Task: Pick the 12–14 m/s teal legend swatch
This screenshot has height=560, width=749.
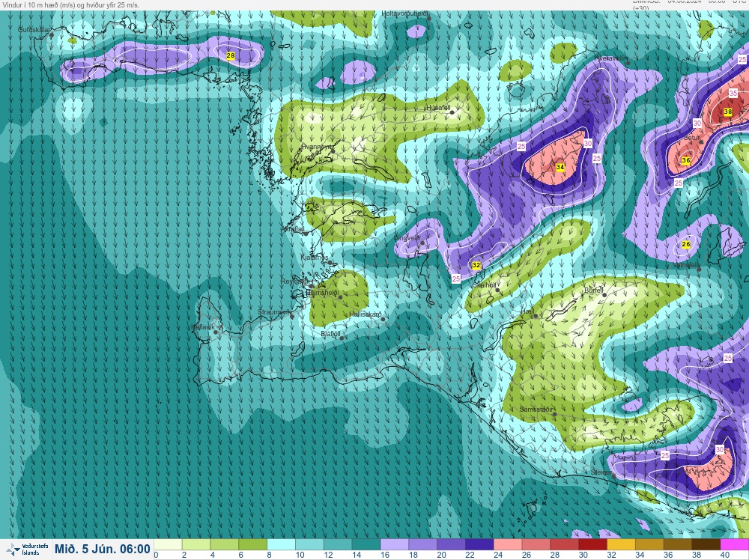Action: pos(338,545)
